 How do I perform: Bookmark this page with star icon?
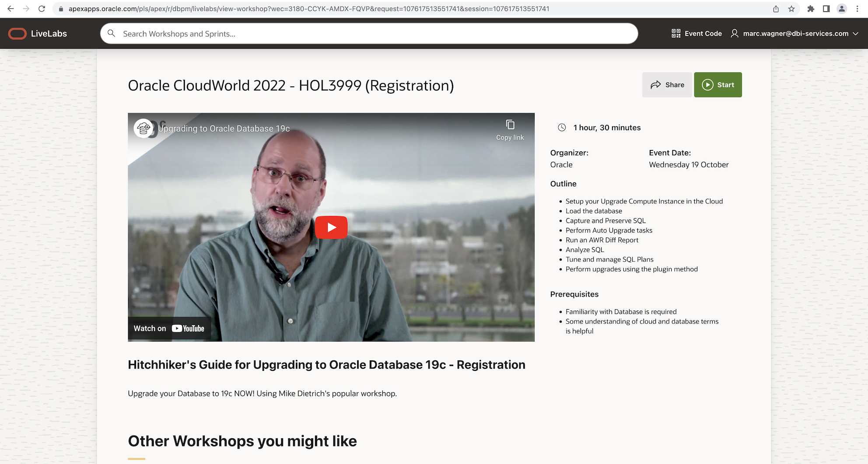[x=791, y=9]
